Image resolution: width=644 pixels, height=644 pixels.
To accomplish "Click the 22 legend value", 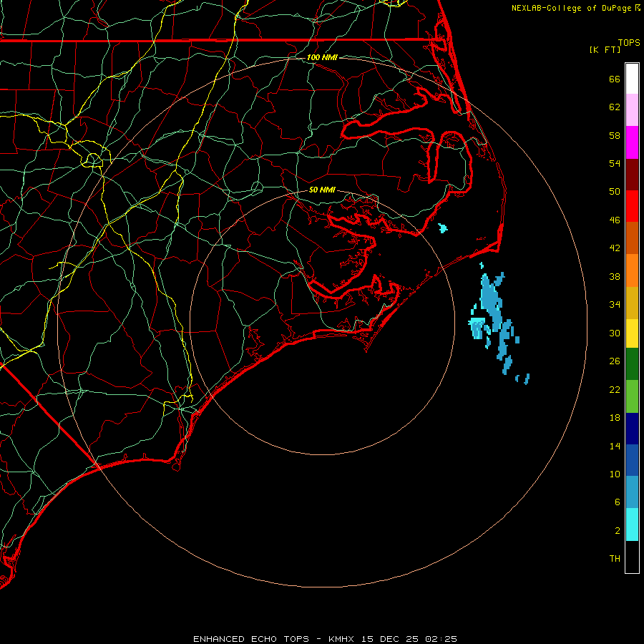I will tap(615, 389).
